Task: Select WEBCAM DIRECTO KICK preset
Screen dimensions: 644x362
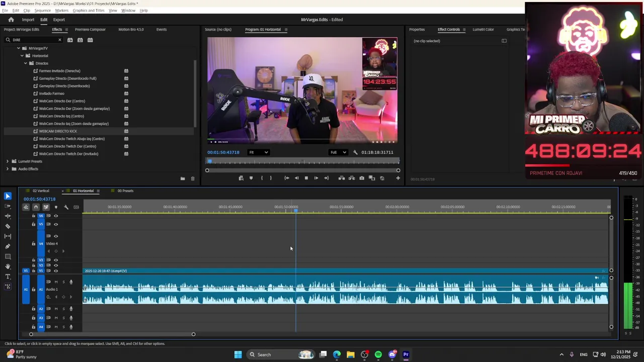Action: pos(58,131)
